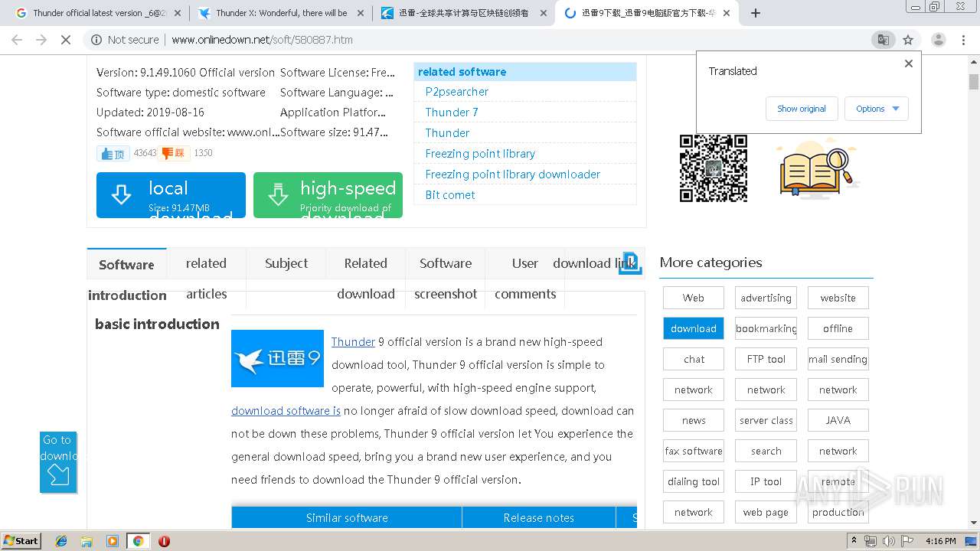980x551 pixels.
Task: Click the red Opera taskbar icon
Action: coord(164,541)
